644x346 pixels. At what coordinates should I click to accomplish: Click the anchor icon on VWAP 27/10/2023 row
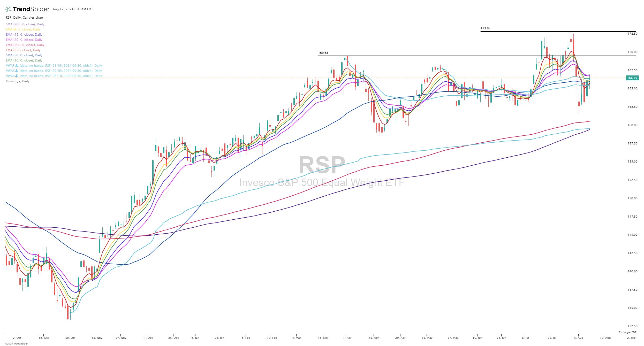(17, 76)
